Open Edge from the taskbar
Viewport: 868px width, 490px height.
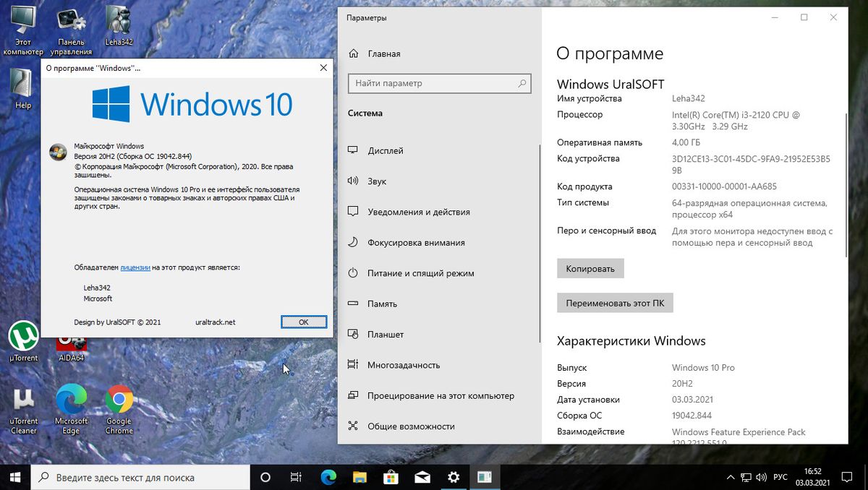coord(328,477)
